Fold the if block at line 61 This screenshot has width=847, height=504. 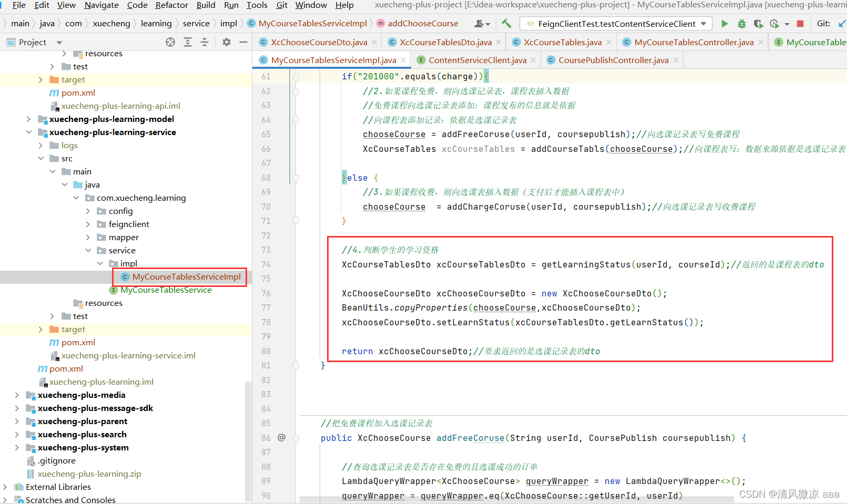pyautogui.click(x=296, y=77)
